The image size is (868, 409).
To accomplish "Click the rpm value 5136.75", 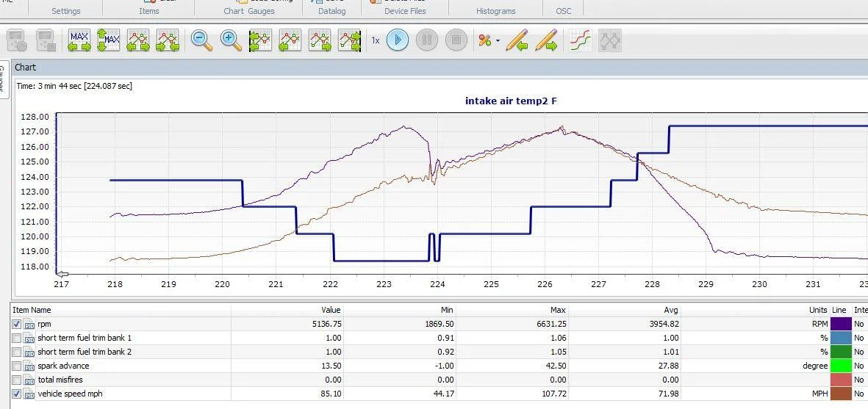I will click(326, 324).
